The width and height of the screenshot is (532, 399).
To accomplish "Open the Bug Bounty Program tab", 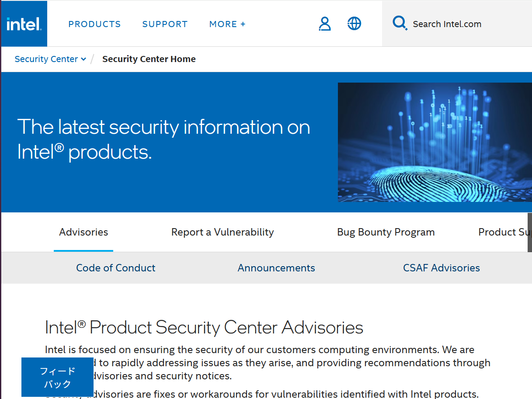I will 386,232.
